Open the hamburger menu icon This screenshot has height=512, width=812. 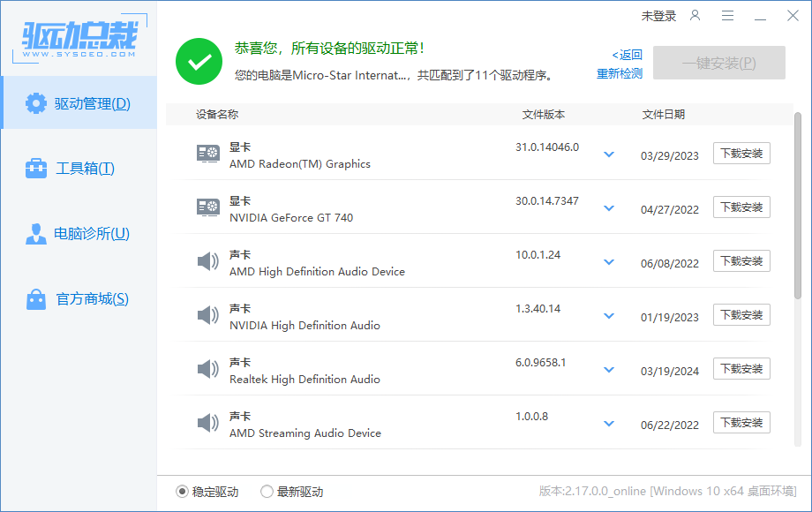click(x=727, y=16)
